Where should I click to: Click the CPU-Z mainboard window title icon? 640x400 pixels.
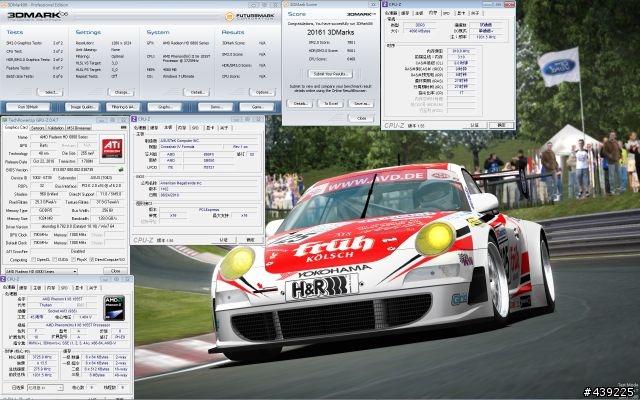pyautogui.click(x=134, y=119)
